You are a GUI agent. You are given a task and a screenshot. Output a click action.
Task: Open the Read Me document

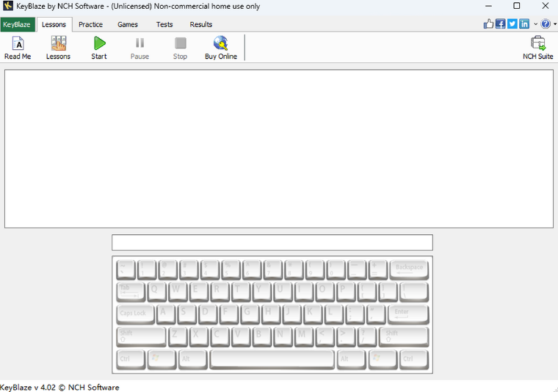[18, 48]
